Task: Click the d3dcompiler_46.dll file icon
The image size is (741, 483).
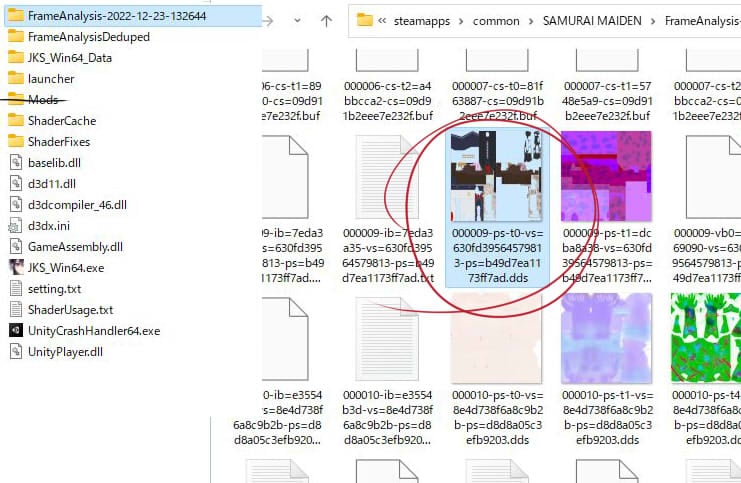Action: (x=16, y=205)
